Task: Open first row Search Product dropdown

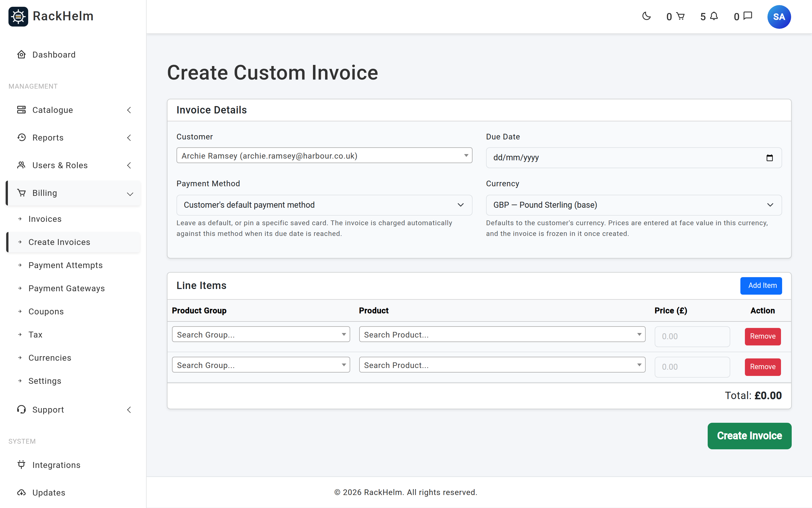Action: (x=502, y=335)
